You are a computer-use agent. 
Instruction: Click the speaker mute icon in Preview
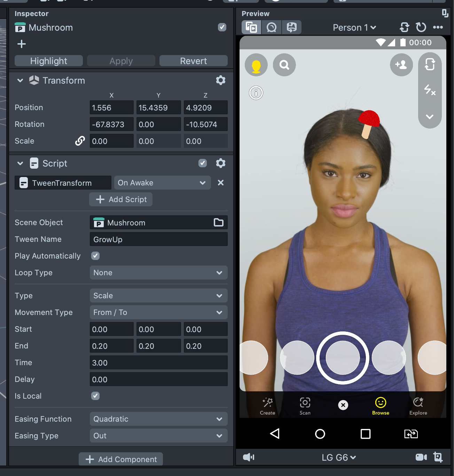click(x=248, y=457)
